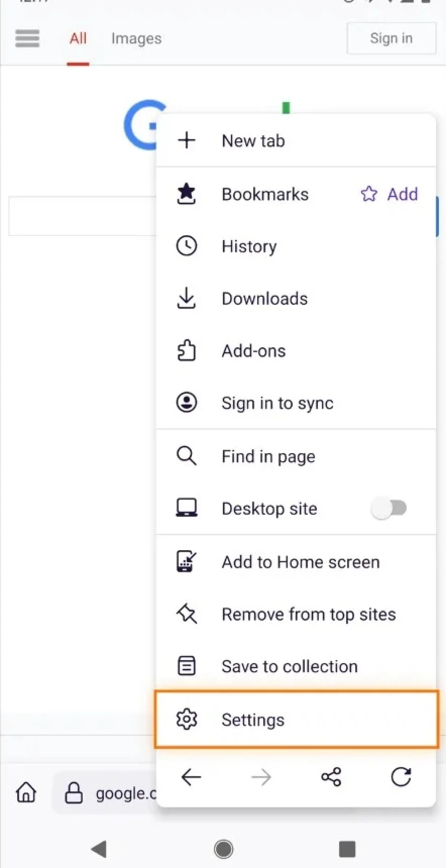Viewport: 446px width, 868px height.
Task: Tap the reload page icon
Action: click(401, 777)
